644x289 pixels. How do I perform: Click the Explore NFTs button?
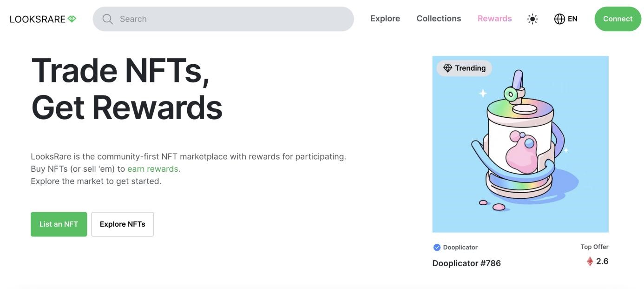[x=122, y=224]
